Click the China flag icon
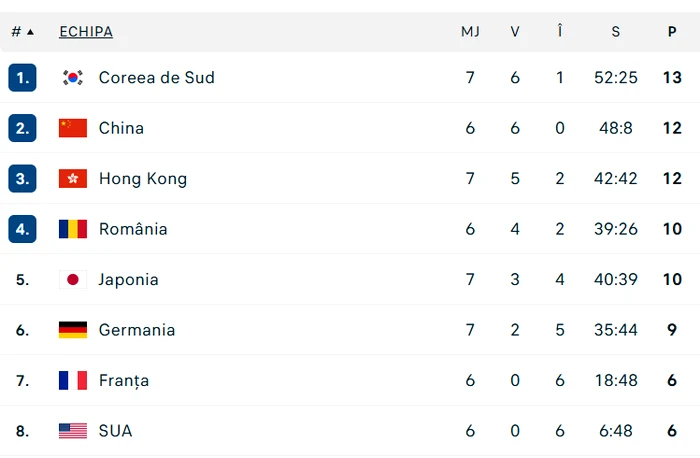The width and height of the screenshot is (700, 458). 73,128
